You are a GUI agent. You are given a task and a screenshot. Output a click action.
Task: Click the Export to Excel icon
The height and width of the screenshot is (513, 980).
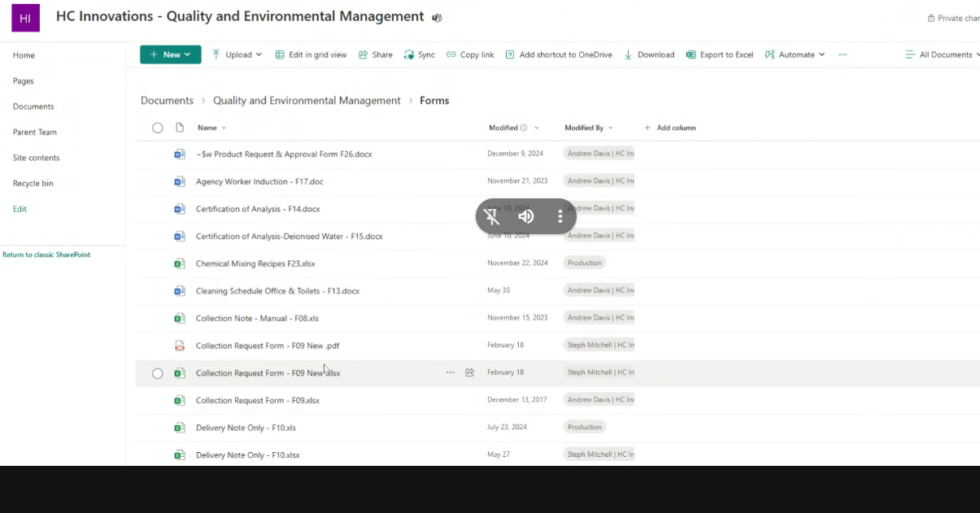tap(691, 54)
